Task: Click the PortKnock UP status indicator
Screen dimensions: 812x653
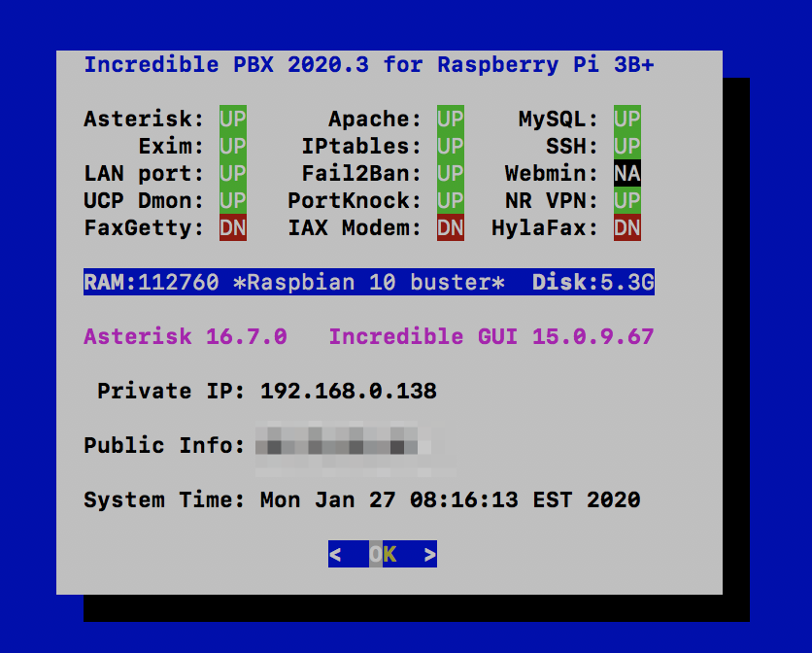Action: [451, 200]
